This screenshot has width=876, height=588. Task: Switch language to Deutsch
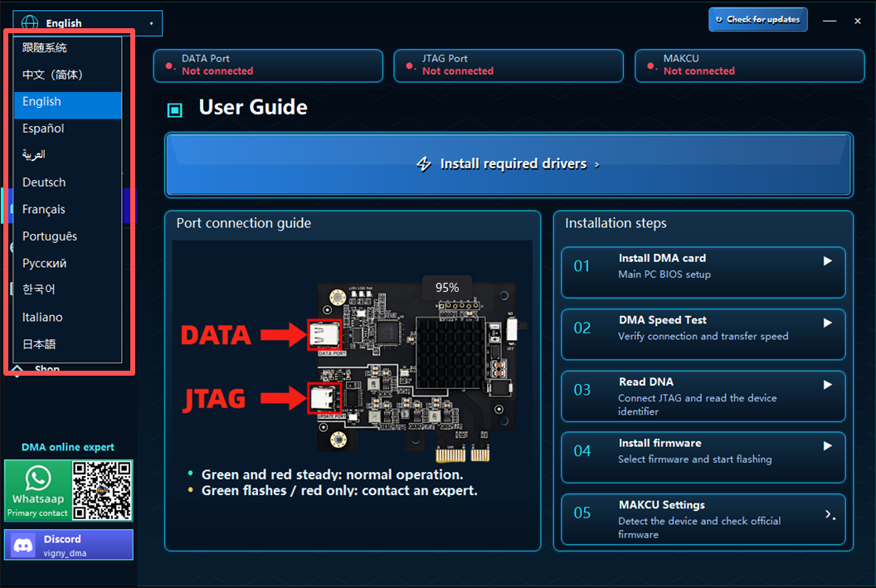[67, 182]
